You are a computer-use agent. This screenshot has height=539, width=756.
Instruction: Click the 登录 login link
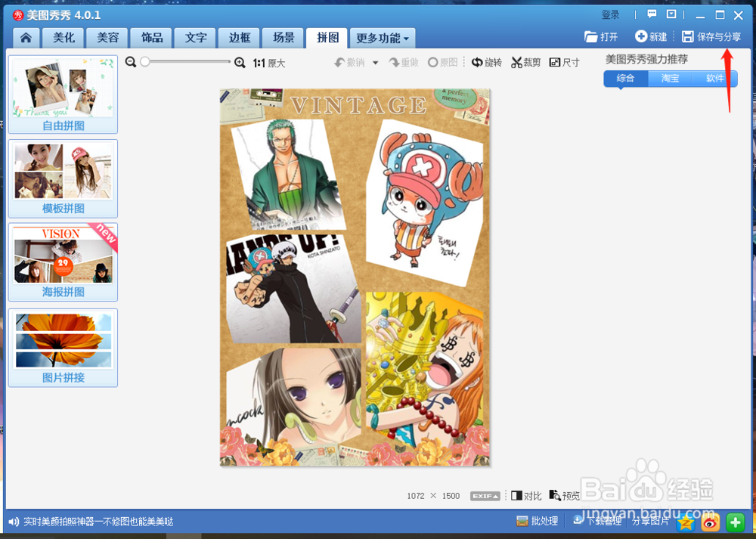click(x=609, y=14)
